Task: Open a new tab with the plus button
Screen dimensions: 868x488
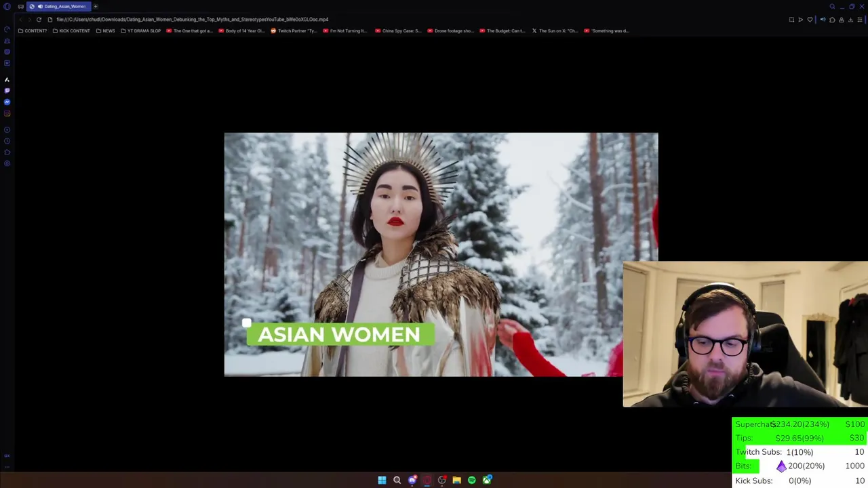Action: [96, 6]
